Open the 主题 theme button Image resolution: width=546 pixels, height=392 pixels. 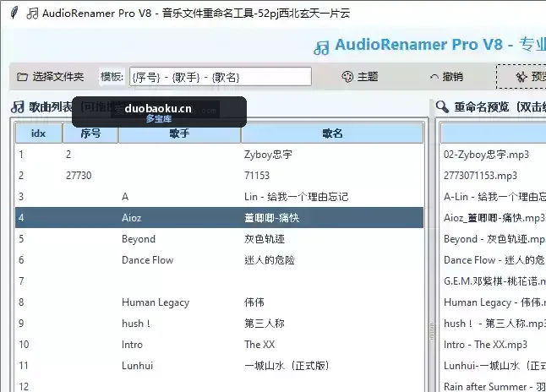coord(360,77)
